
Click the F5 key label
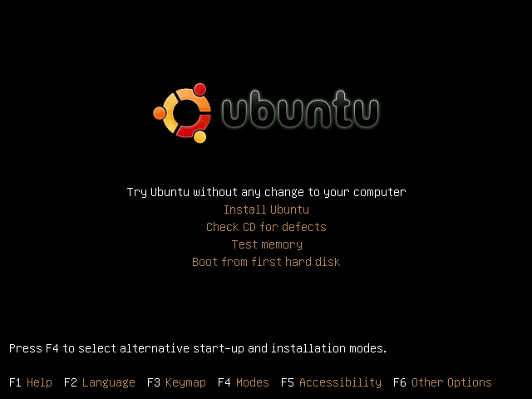click(x=288, y=382)
